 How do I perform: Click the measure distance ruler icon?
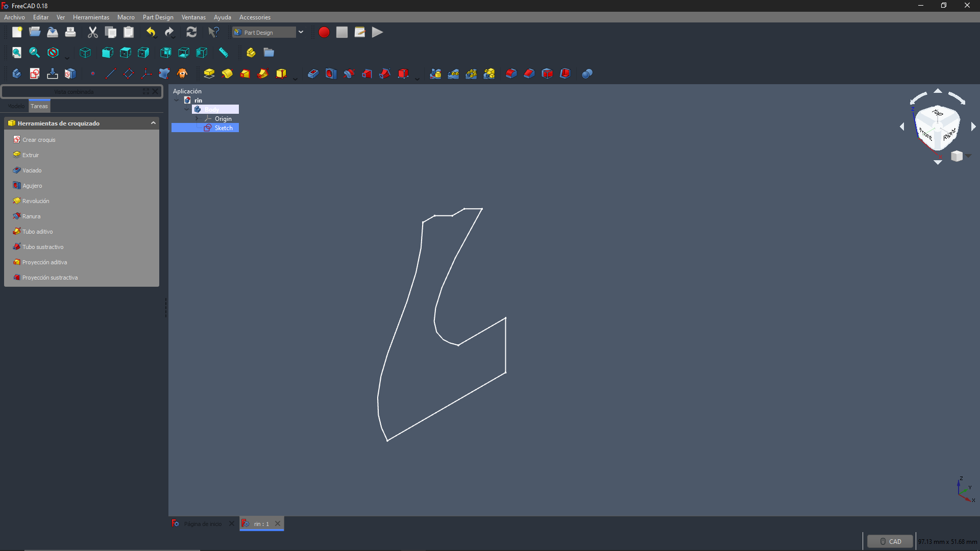coord(224,53)
